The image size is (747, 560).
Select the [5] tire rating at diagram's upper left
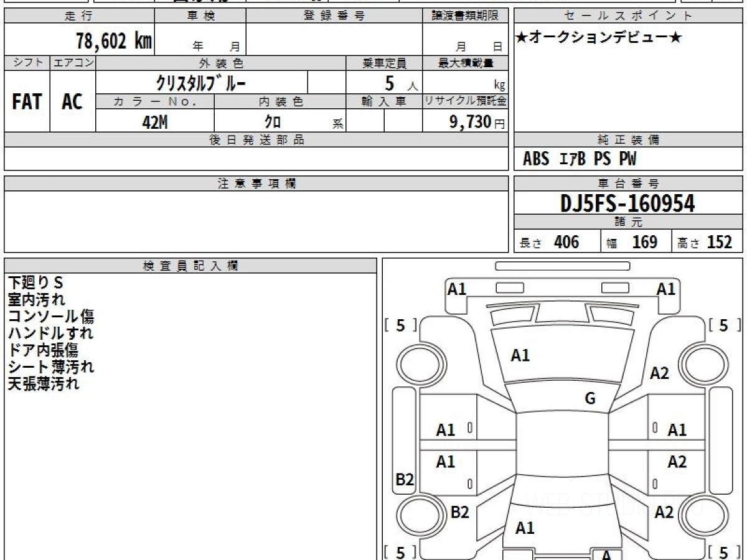(401, 325)
